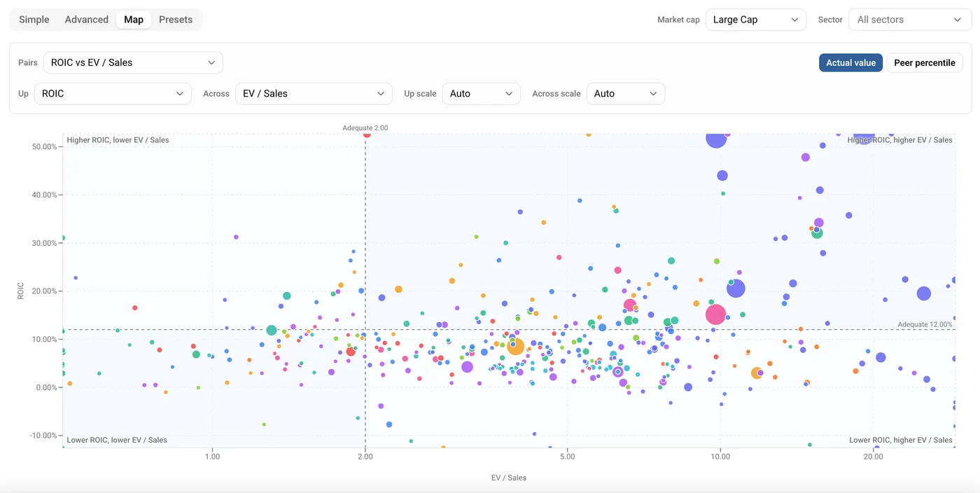The width and height of the screenshot is (980, 493).
Task: Click 'Lower ROIC, lower EV / Sales' quadrant label
Action: tap(117, 440)
